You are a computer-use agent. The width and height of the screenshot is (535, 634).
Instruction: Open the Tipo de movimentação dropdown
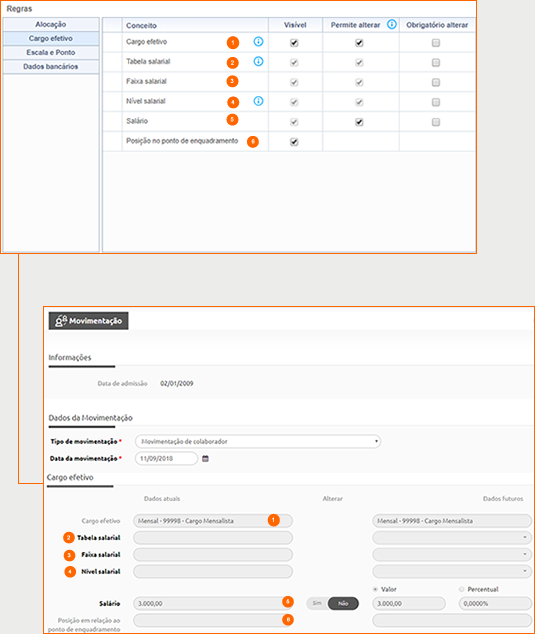pos(258,441)
